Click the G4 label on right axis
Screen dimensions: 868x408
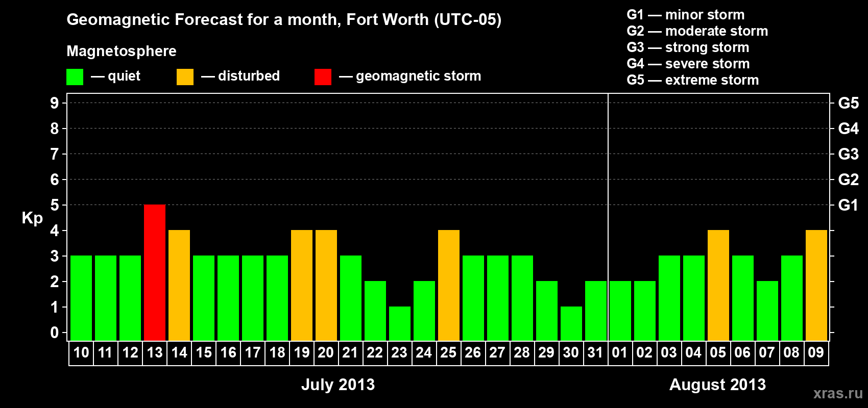coord(849,129)
